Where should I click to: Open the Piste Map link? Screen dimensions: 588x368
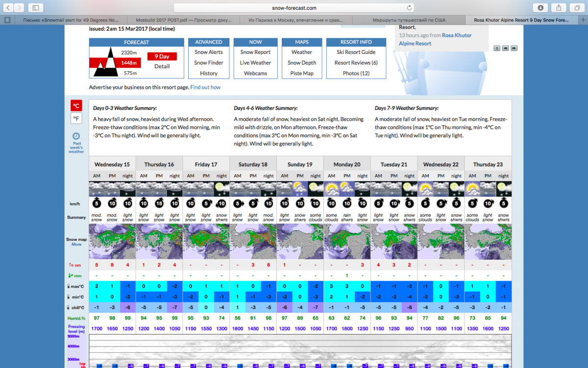point(302,74)
